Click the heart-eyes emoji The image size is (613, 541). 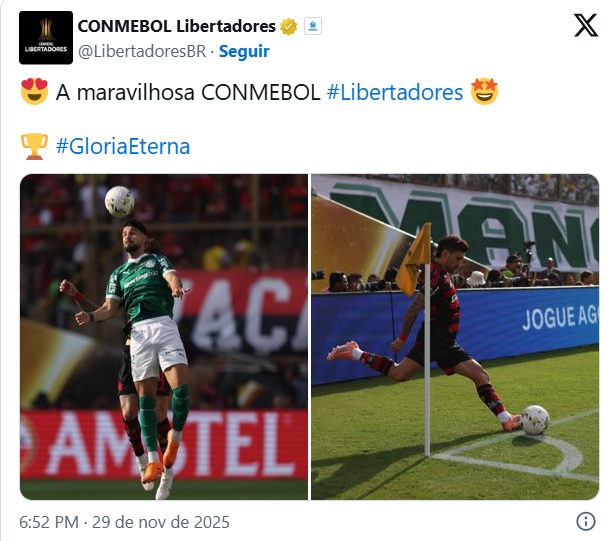(34, 91)
